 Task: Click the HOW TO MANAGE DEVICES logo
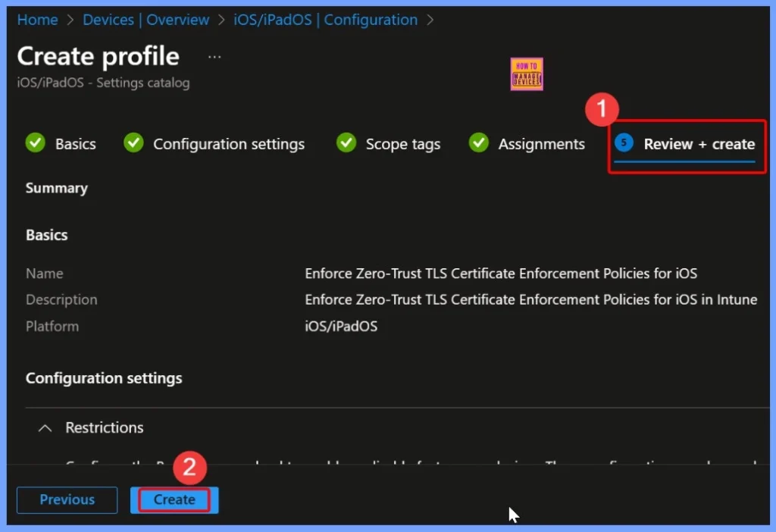point(526,74)
